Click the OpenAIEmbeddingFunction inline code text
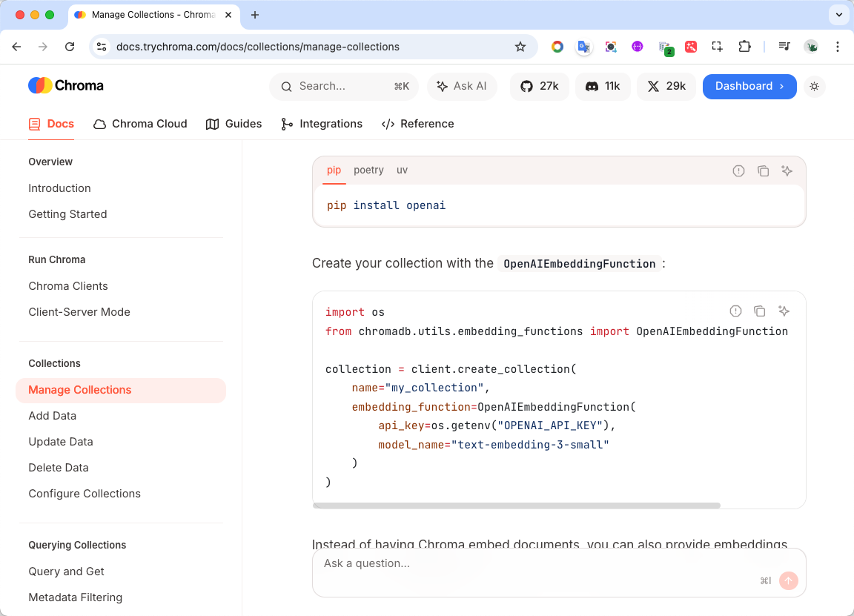854x616 pixels. pos(580,264)
